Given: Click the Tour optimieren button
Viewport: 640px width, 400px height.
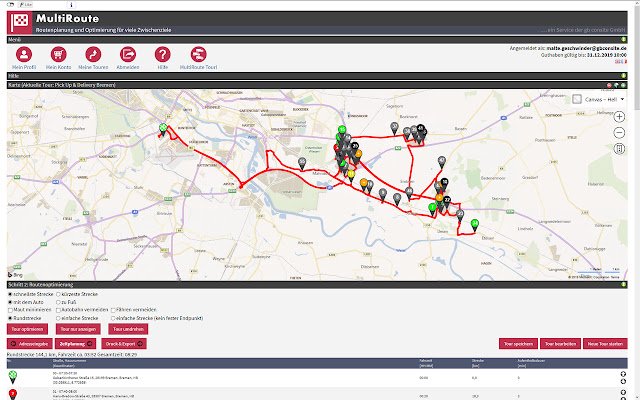Looking at the screenshot, I should click(x=27, y=329).
